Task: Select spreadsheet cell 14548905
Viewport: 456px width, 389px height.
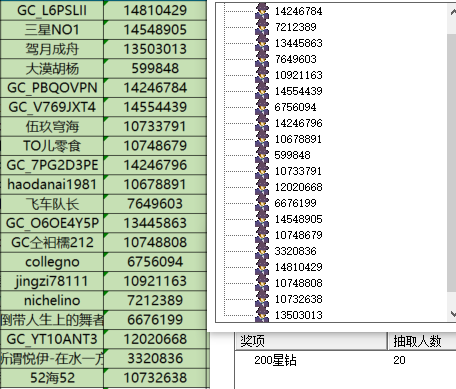Action: [x=155, y=30]
